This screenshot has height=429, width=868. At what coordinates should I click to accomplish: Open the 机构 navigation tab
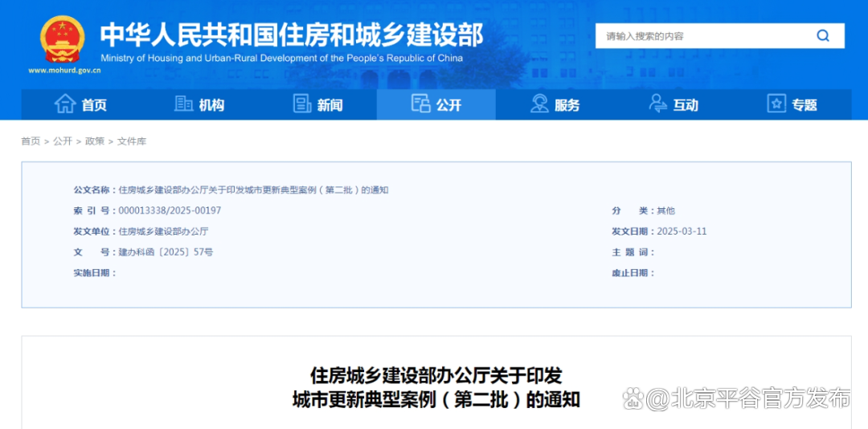click(199, 104)
